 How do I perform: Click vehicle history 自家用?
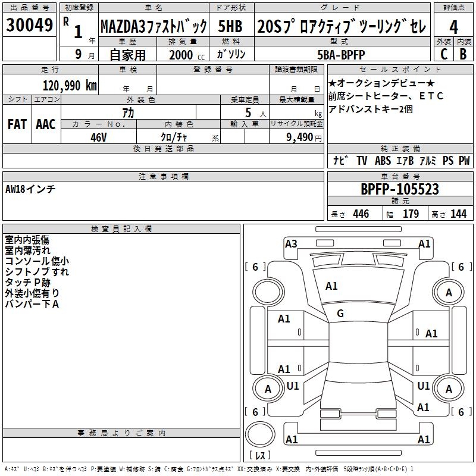(x=127, y=55)
